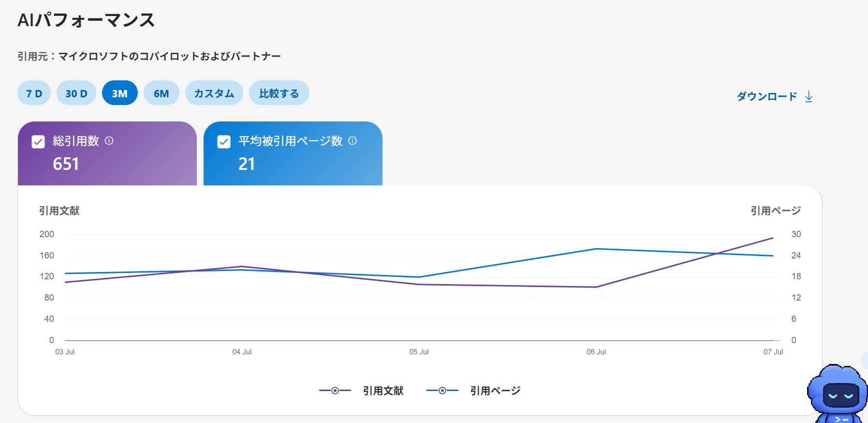The image size is (868, 423).
Task: Select the 3M time range
Action: 120,93
